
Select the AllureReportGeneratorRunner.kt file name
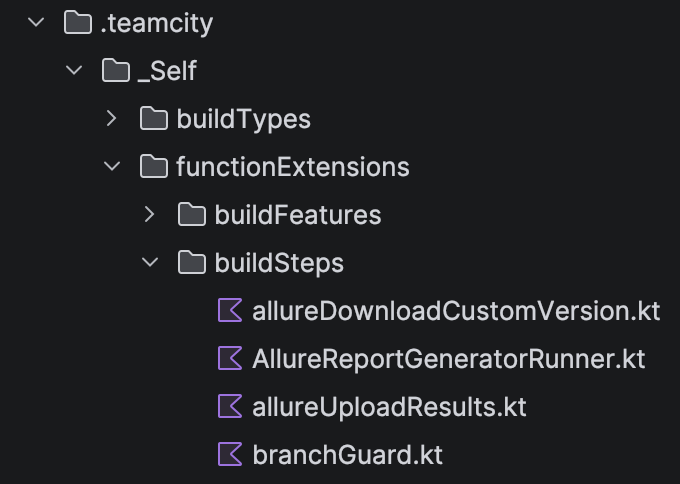(x=448, y=359)
